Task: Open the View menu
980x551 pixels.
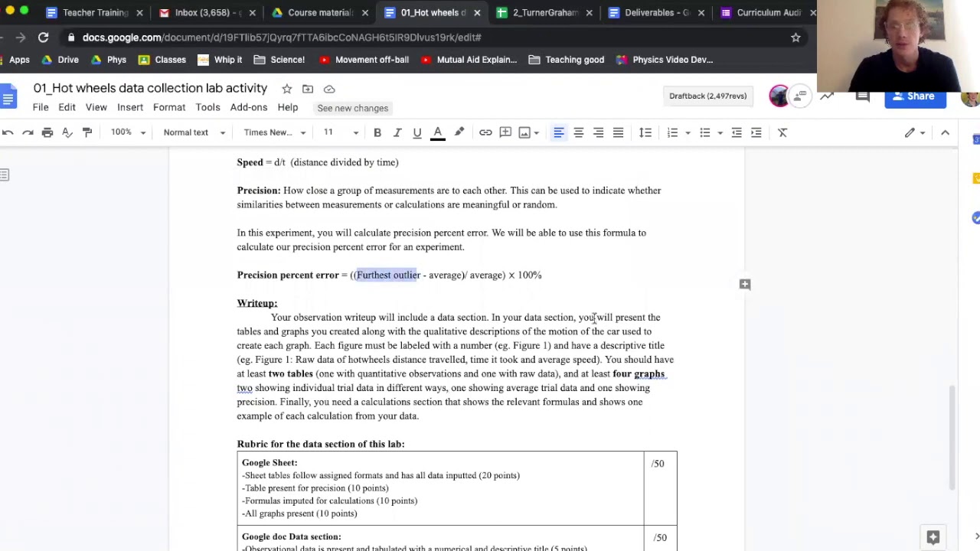Action: click(96, 108)
